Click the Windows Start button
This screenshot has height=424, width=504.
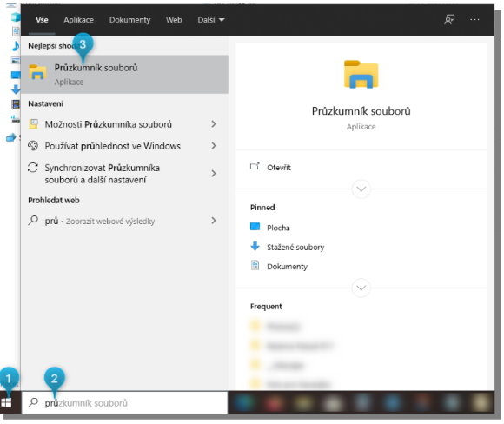6,403
